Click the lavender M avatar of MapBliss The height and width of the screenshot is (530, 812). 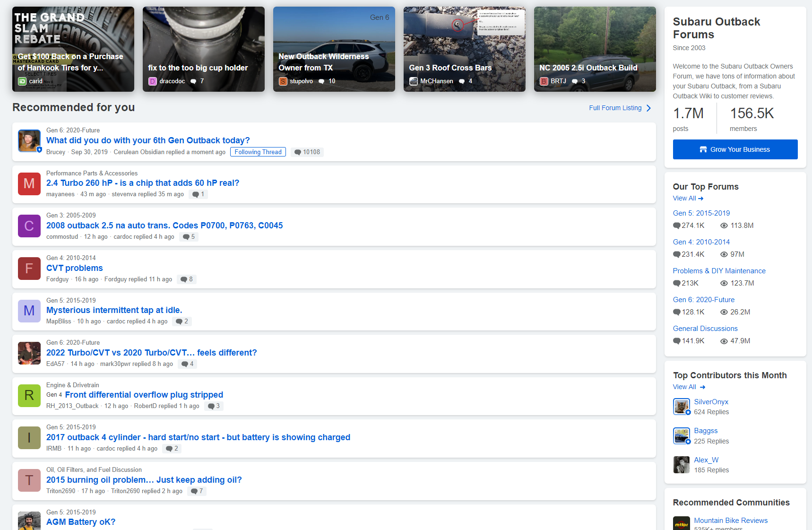[x=29, y=311]
